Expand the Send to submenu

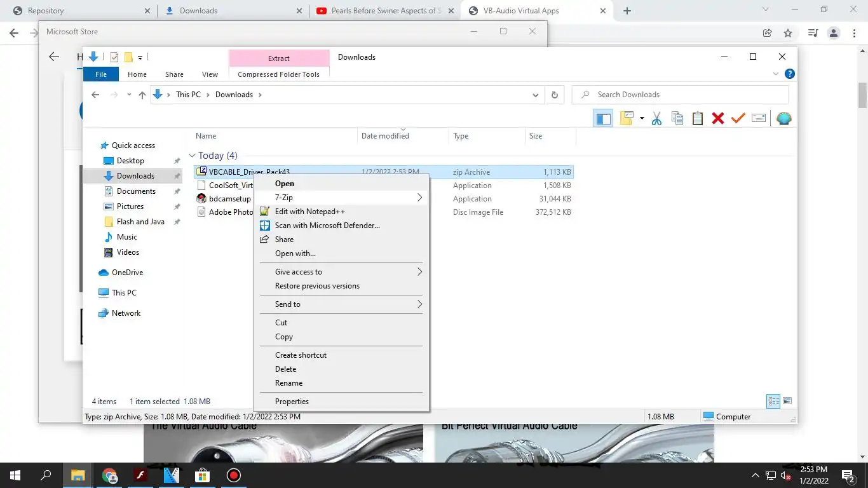341,304
